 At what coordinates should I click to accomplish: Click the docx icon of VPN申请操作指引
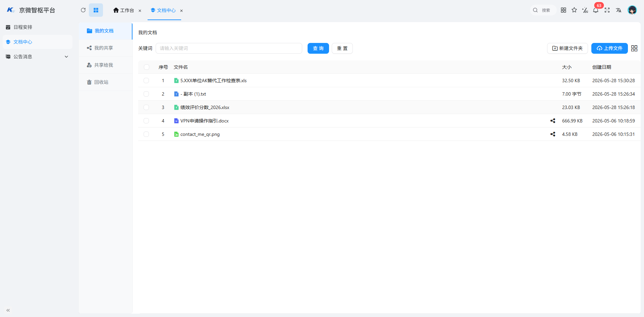pyautogui.click(x=176, y=121)
